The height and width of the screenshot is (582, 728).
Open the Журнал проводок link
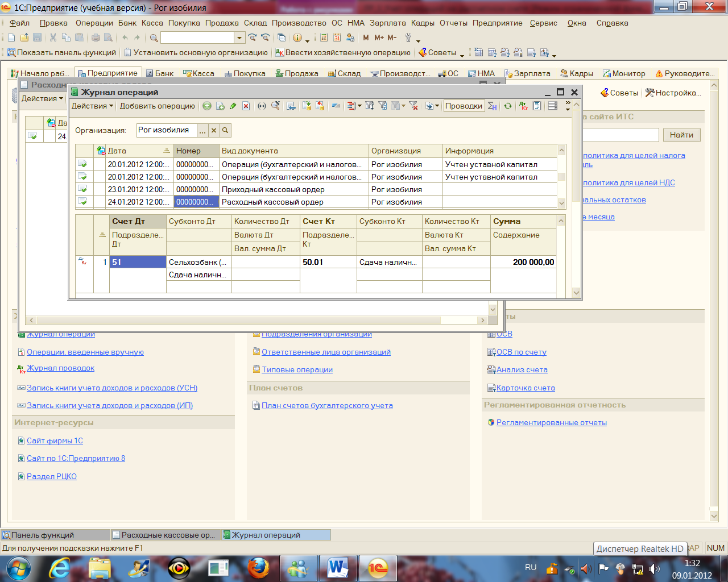point(61,368)
